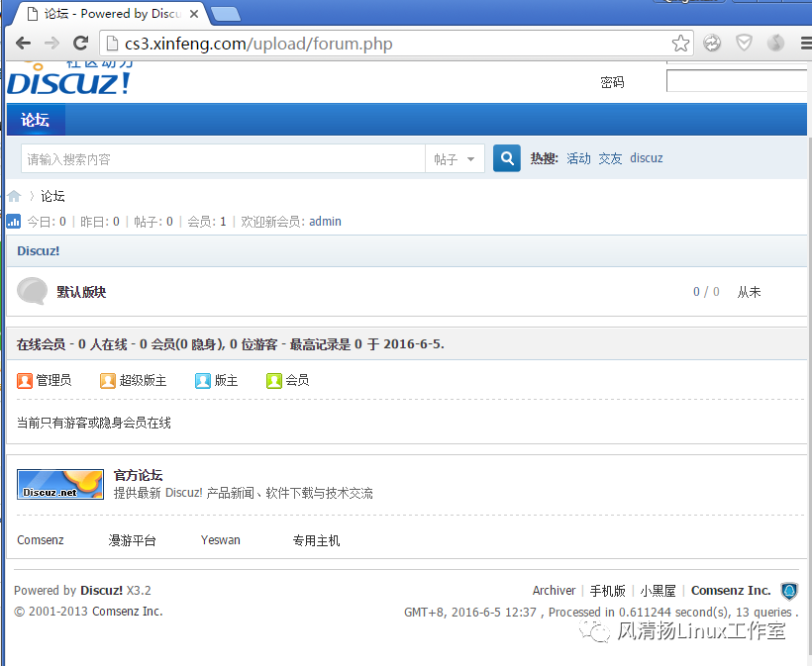Open a new tab with the tab-strip button

tap(226, 14)
